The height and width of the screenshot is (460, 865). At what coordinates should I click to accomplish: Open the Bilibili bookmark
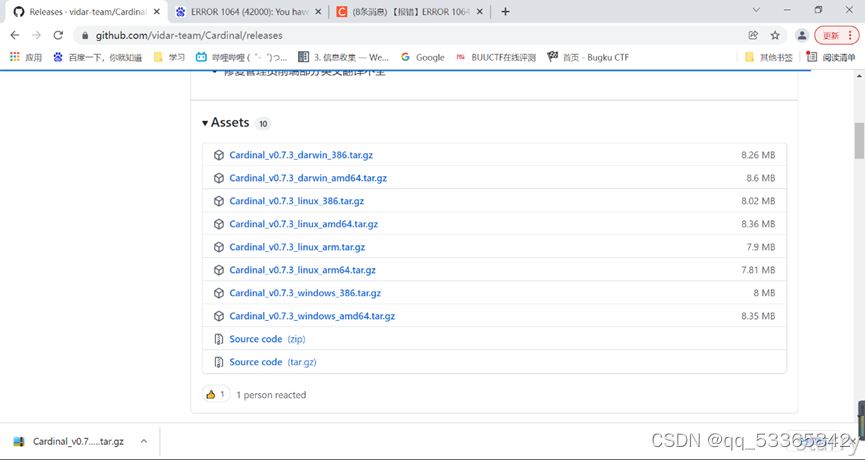point(242,57)
